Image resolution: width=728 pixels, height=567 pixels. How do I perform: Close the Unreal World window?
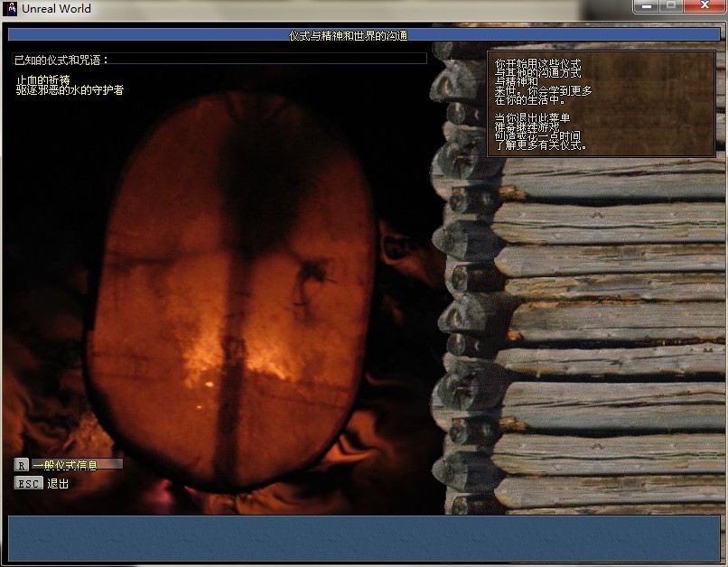click(x=705, y=6)
